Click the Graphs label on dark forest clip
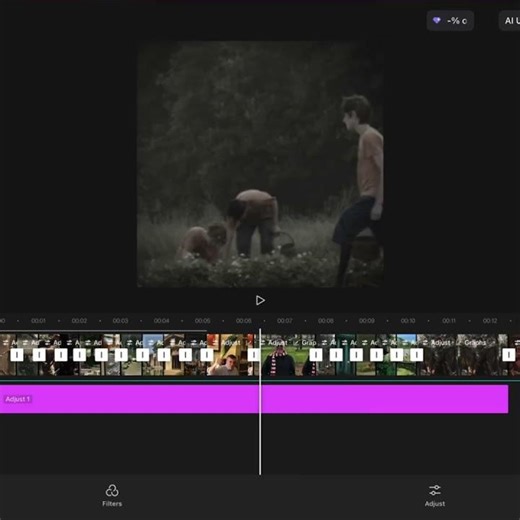This screenshot has width=520, height=520. pyautogui.click(x=475, y=343)
